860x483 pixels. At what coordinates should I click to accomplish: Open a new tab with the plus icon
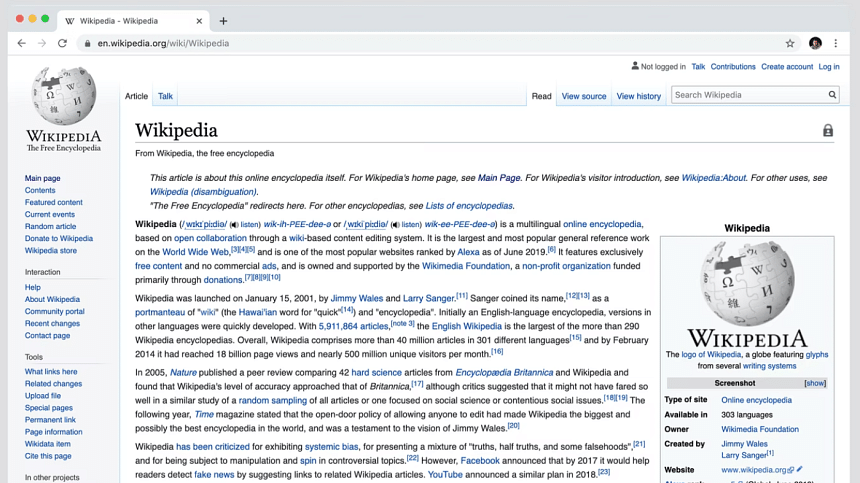[x=223, y=21]
